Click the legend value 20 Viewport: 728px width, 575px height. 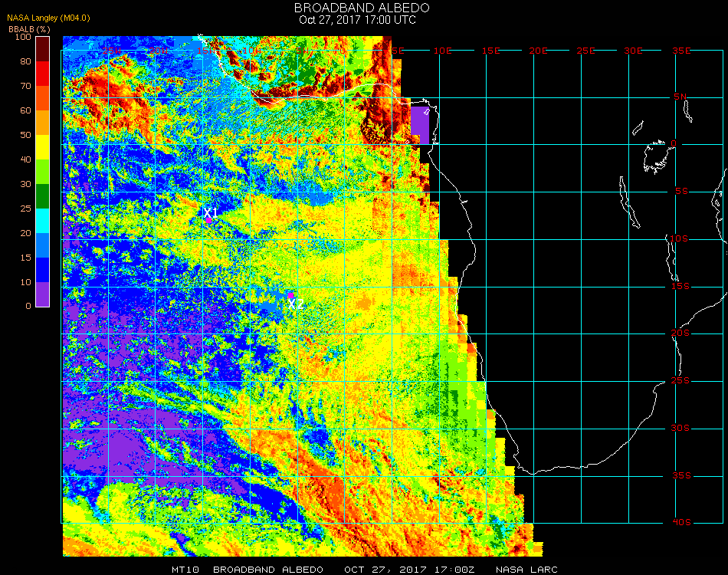click(25, 233)
